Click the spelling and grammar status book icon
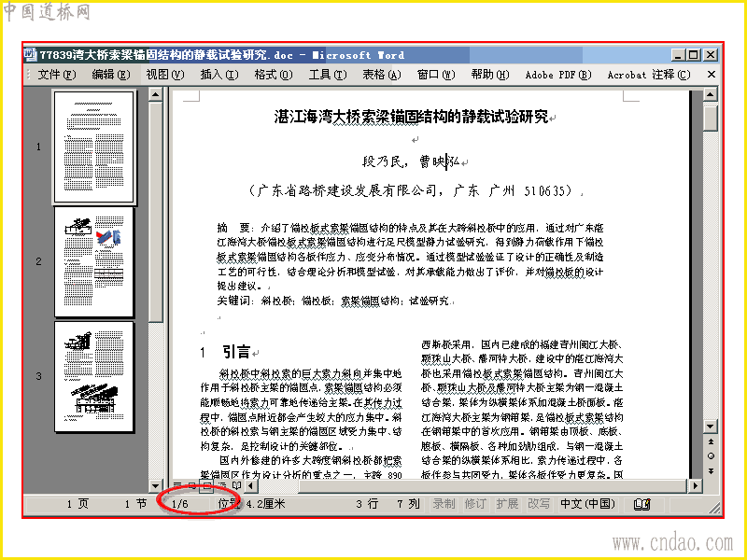 tap(641, 504)
